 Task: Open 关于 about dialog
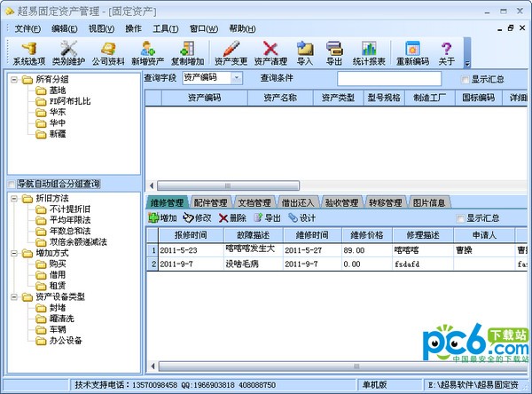point(446,53)
